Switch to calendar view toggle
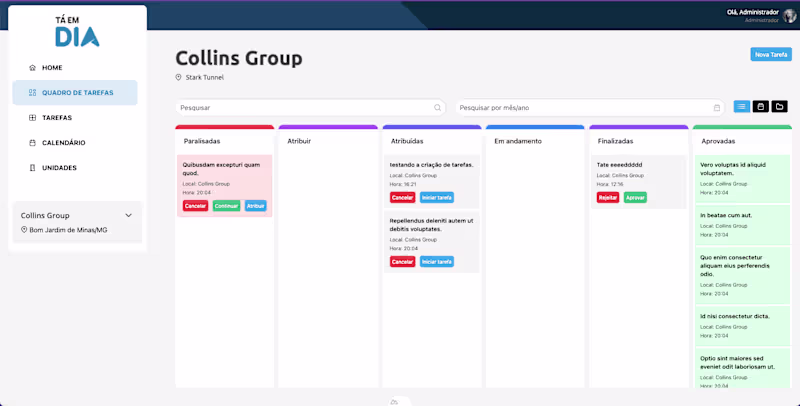This screenshot has height=406, width=800. 761,106
